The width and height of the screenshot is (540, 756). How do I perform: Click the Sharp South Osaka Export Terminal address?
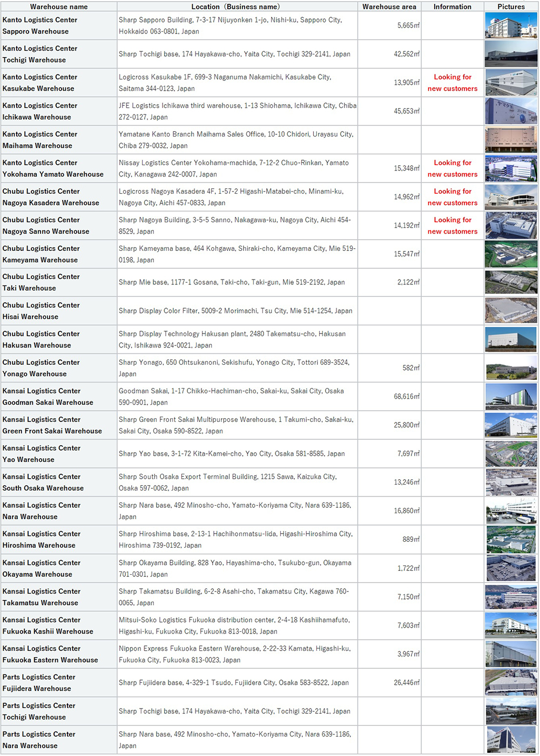[x=228, y=482]
